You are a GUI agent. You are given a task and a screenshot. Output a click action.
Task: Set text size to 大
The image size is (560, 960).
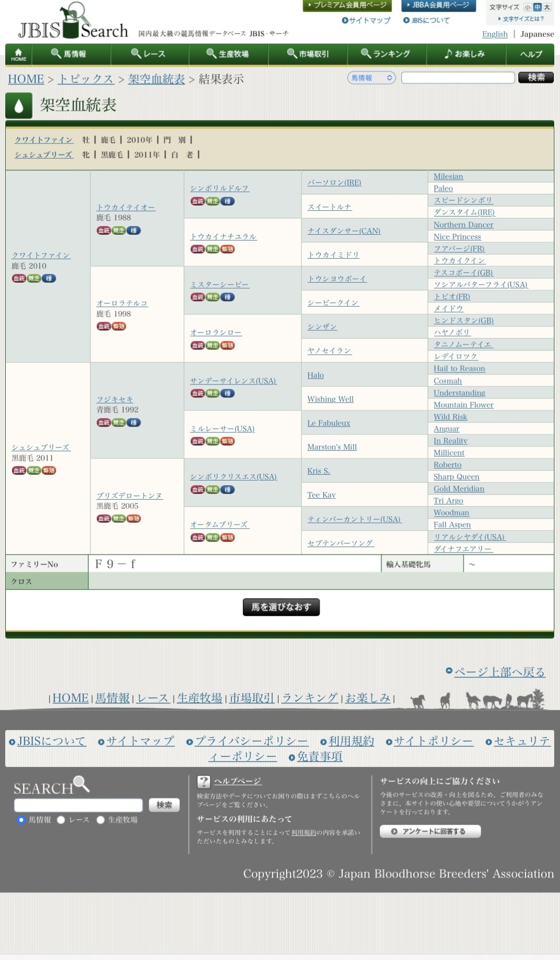point(547,7)
